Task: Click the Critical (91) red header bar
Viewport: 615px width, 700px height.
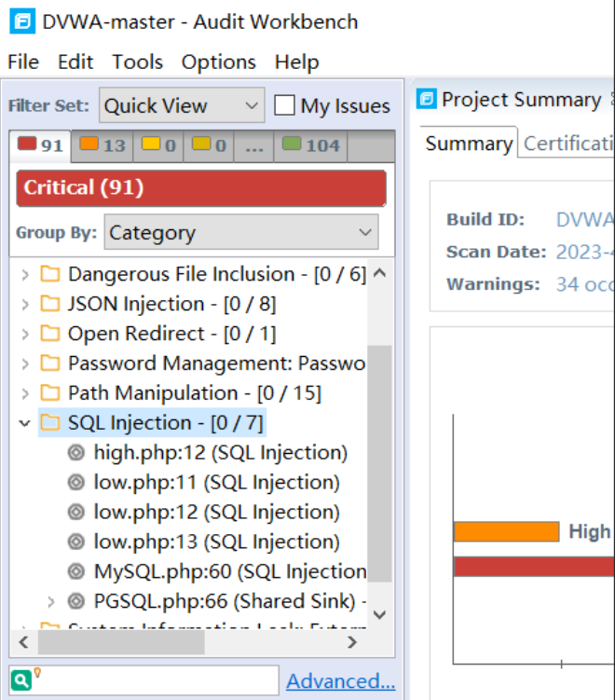Action: pos(201,188)
